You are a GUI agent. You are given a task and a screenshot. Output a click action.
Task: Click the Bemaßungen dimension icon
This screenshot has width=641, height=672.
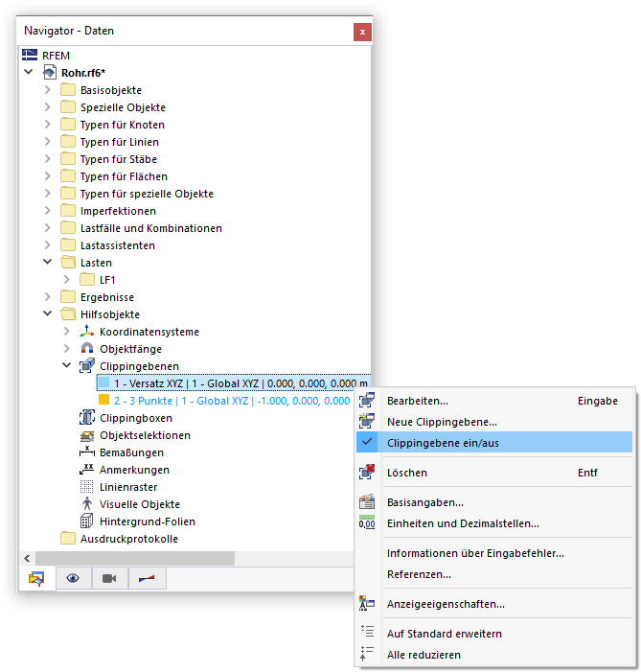[x=87, y=452]
